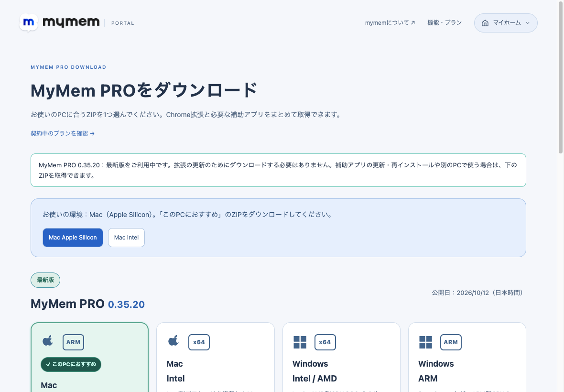Expand the chevron on マイホーム
Viewport: 564px width, 392px height.
pos(528,23)
